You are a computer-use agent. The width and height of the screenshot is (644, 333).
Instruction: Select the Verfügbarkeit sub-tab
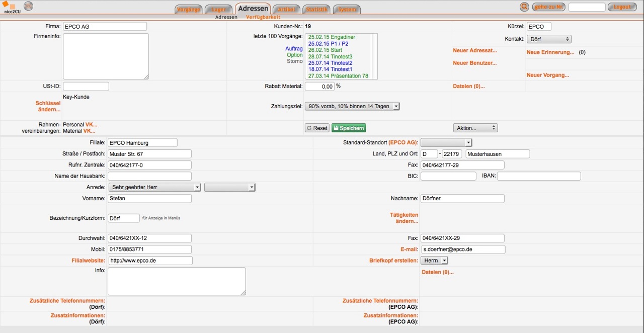pyautogui.click(x=263, y=17)
